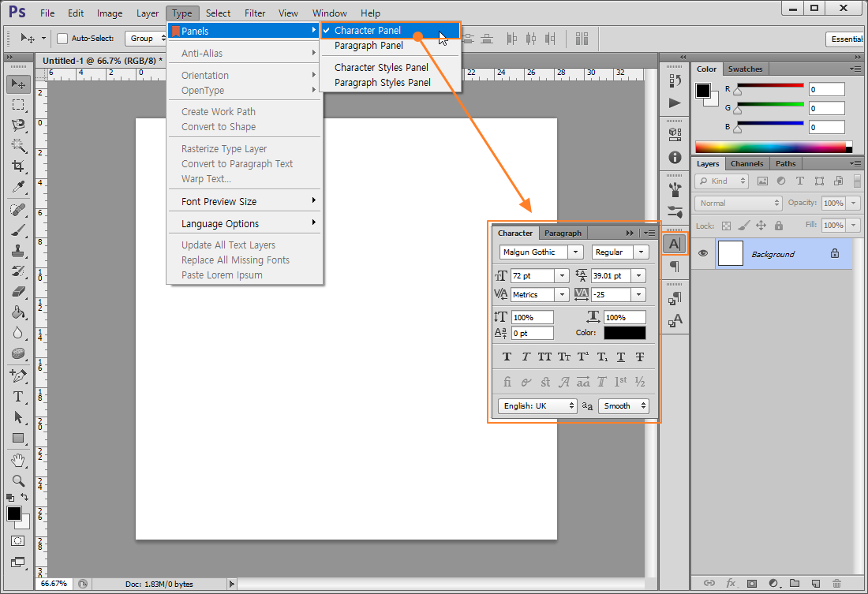868x594 pixels.
Task: Open Language Options submenu
Action: pyautogui.click(x=245, y=224)
